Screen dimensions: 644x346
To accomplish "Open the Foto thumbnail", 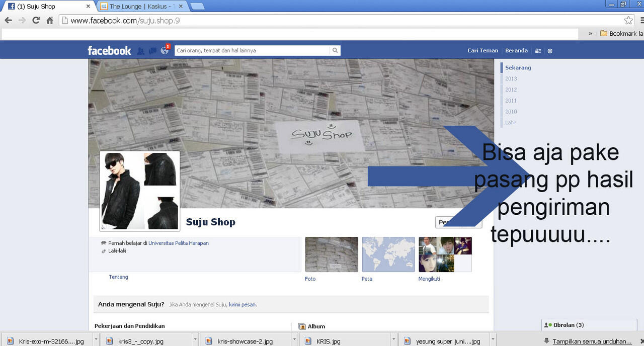I will pos(332,254).
